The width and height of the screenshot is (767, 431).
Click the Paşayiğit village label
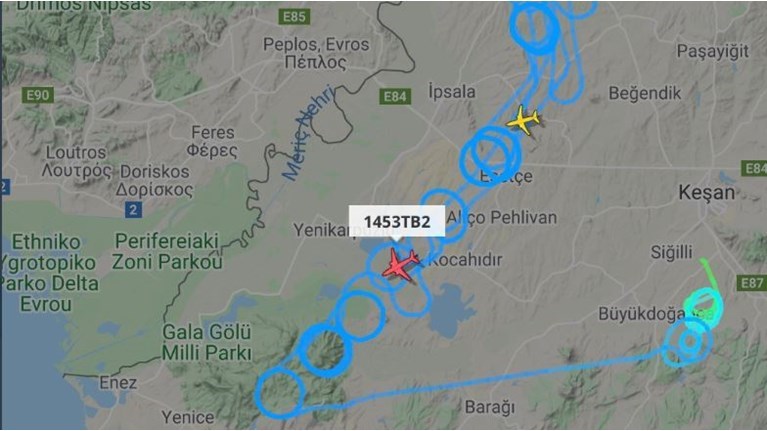pos(713,52)
